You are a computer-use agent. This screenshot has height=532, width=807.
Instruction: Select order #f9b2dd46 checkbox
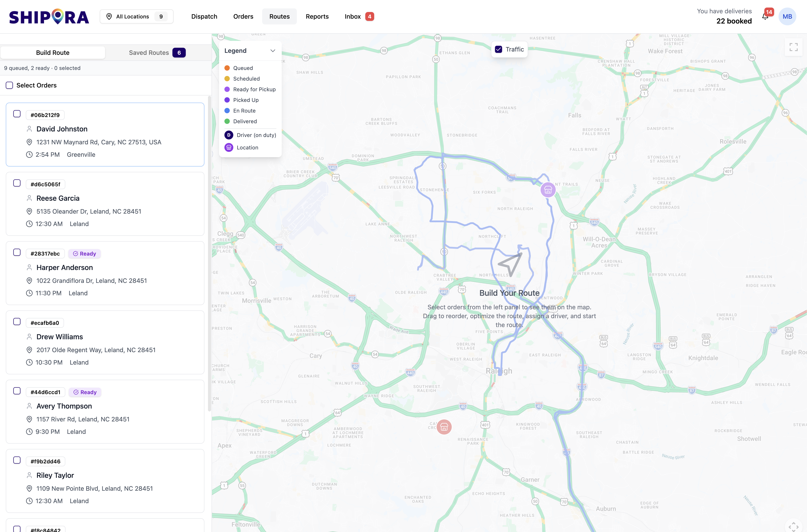click(17, 460)
